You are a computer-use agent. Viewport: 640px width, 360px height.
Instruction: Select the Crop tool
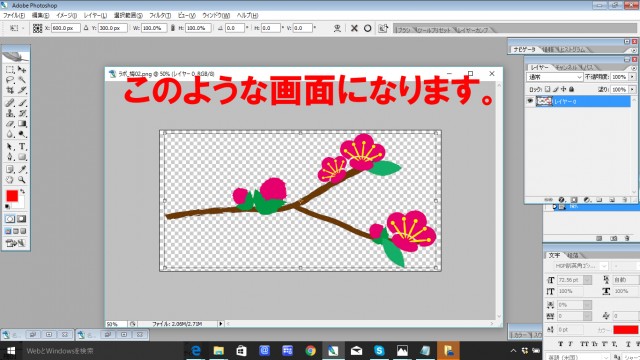pyautogui.click(x=10, y=90)
